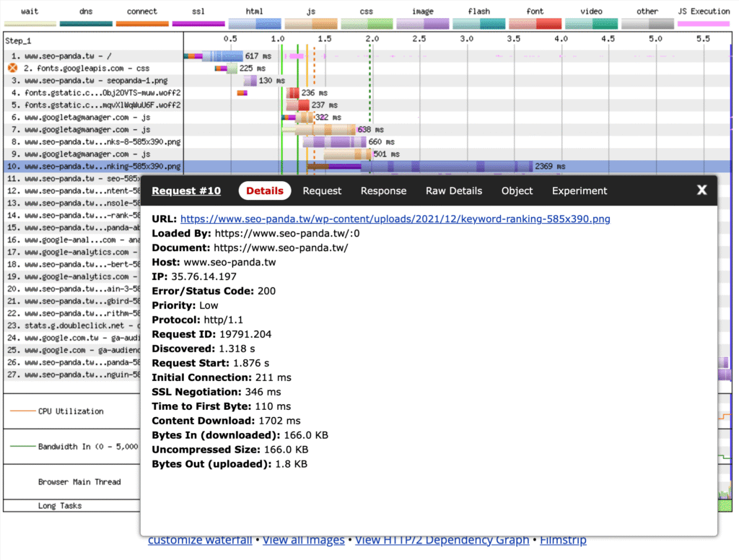This screenshot has height=560, width=739.
Task: Click the Request #10 title link
Action: tap(186, 191)
